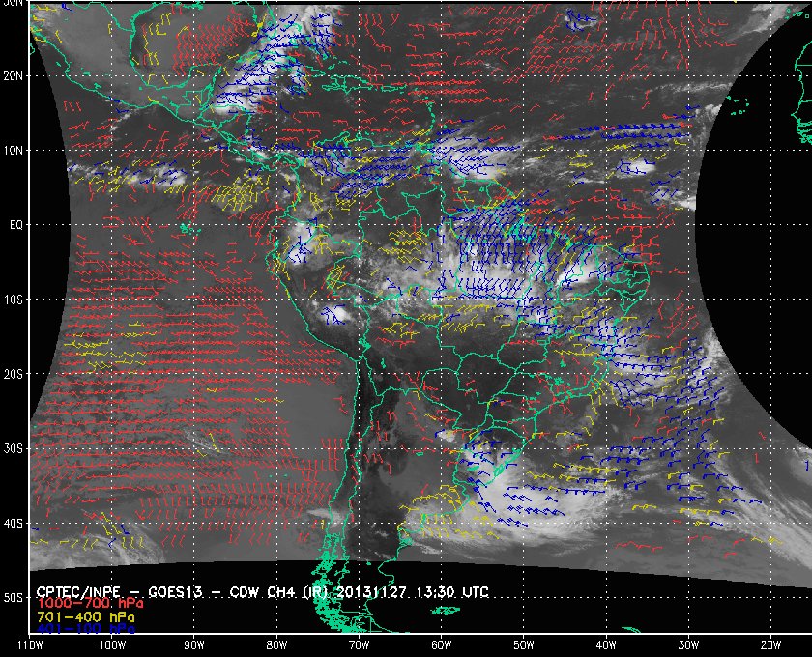Click the EQ equator label
Viewport: 812px width, 657px height.
coord(16,225)
